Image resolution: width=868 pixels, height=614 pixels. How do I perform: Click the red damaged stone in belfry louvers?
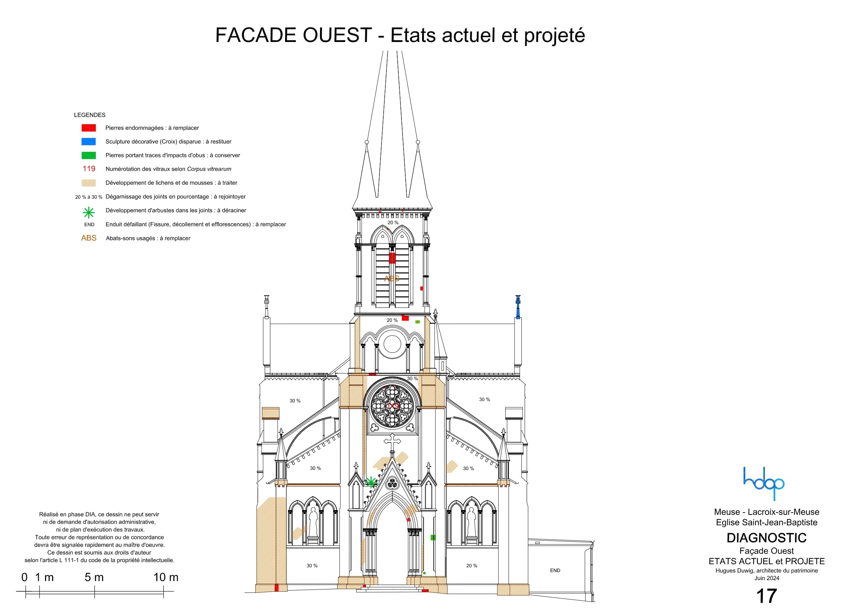pos(392,258)
